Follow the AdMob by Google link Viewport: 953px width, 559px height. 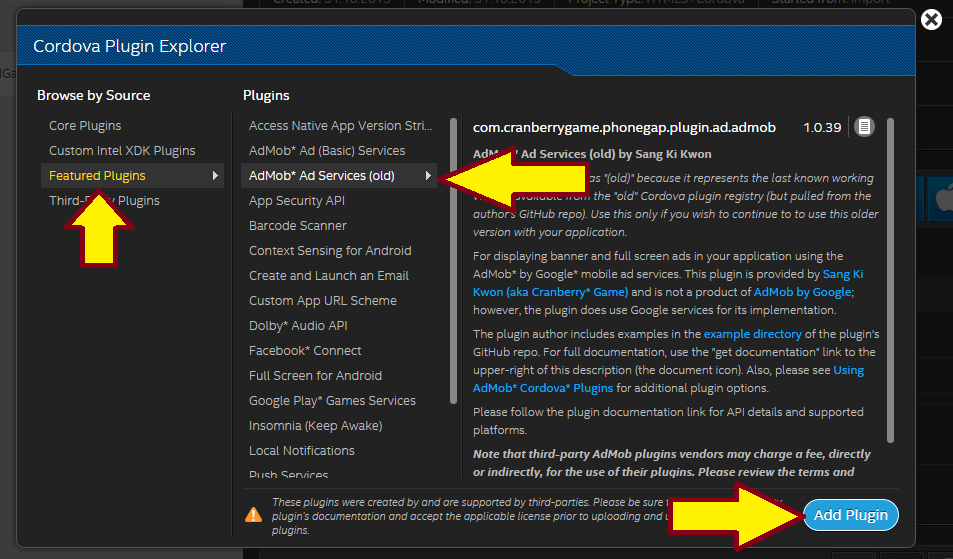click(802, 292)
